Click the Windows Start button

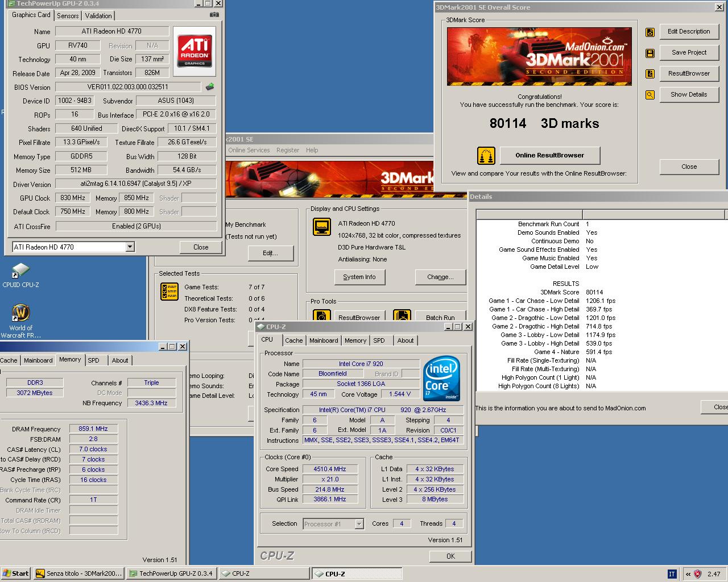16,573
